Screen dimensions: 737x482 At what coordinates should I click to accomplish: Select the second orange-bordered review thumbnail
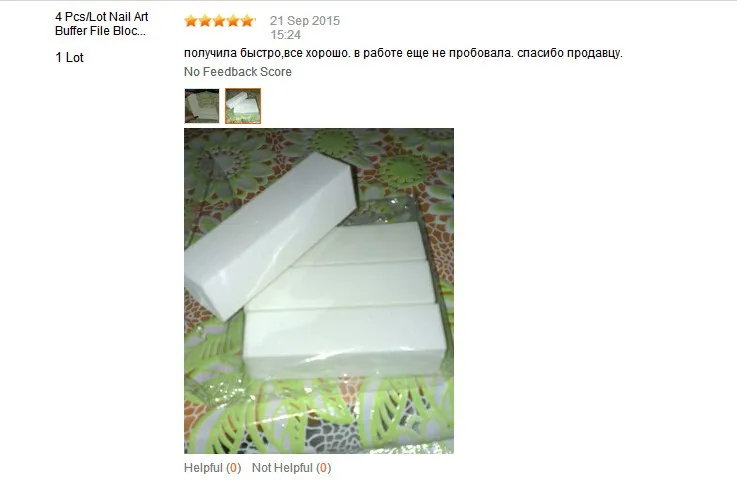click(x=243, y=106)
